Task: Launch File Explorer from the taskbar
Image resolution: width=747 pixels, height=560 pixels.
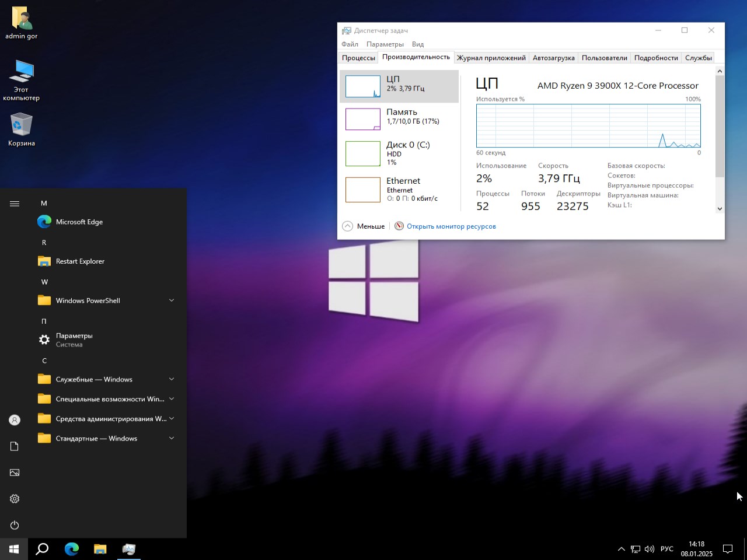Action: (100, 549)
